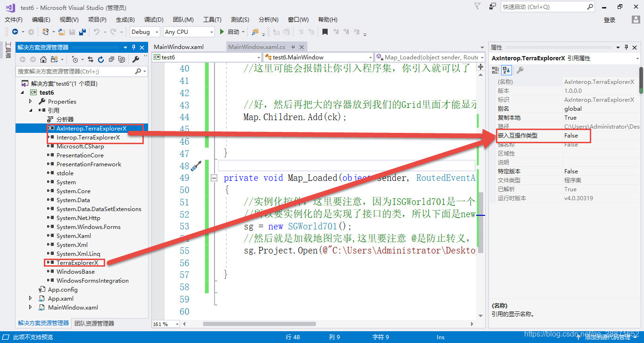Viewport: 644px width, 343px height.
Task: Click the 快速启动 quick launch search box
Action: click(548, 7)
